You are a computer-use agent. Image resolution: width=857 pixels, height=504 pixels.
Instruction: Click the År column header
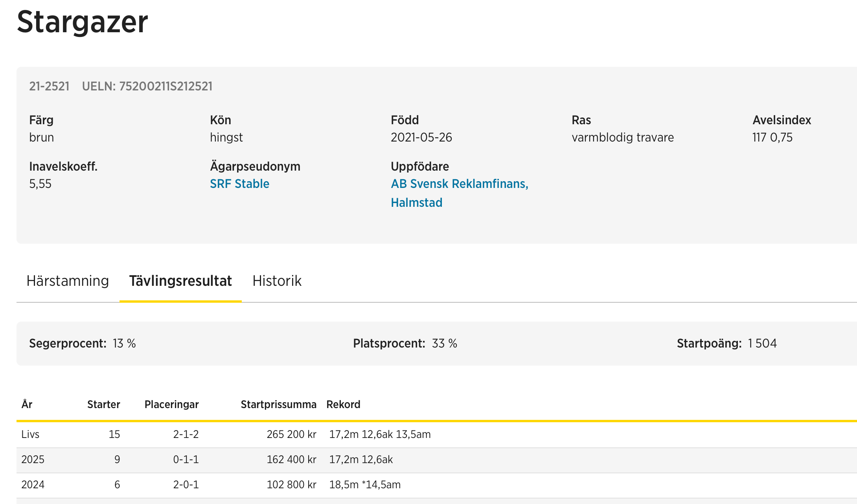pos(27,405)
